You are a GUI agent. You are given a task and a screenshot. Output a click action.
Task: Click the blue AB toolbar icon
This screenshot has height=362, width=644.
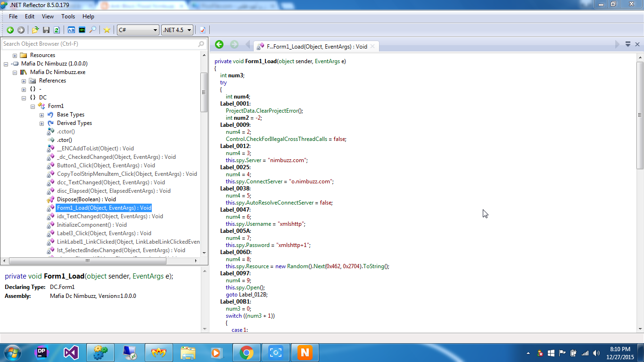(71, 30)
